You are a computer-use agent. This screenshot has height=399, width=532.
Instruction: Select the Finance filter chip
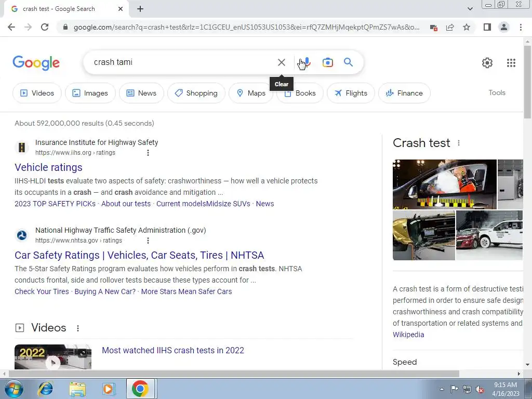click(404, 93)
